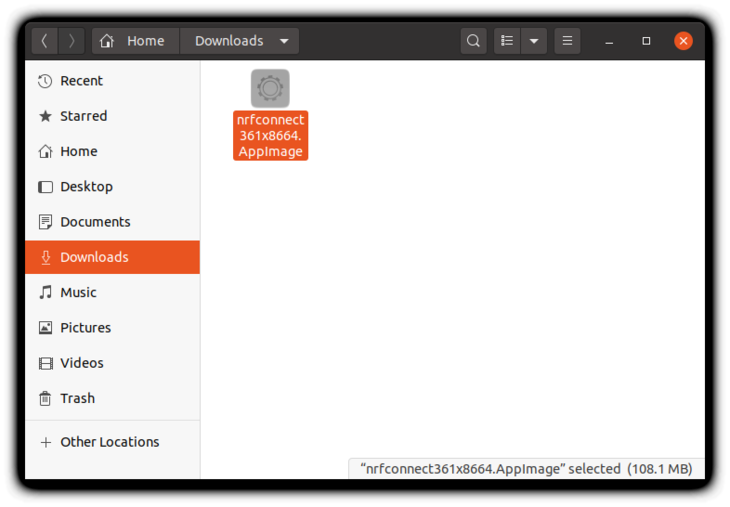The width and height of the screenshot is (730, 507).
Task: Open the Videos folder in sidebar
Action: 113,363
